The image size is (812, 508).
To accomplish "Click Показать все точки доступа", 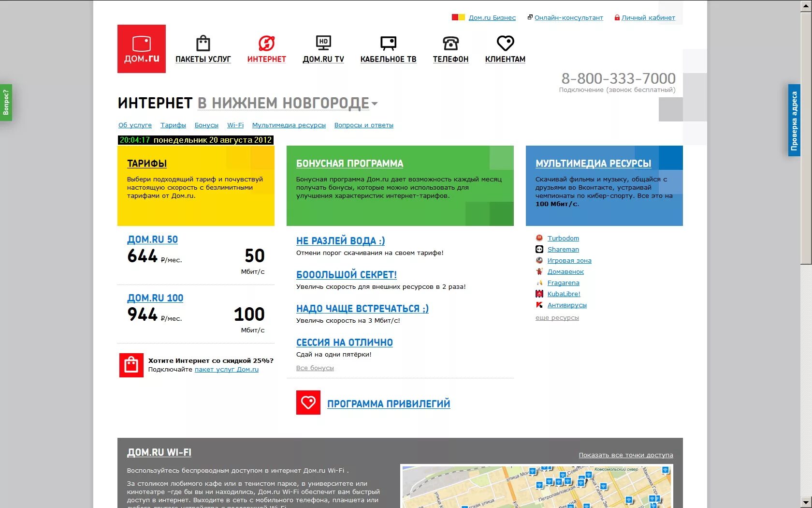I will [625, 455].
